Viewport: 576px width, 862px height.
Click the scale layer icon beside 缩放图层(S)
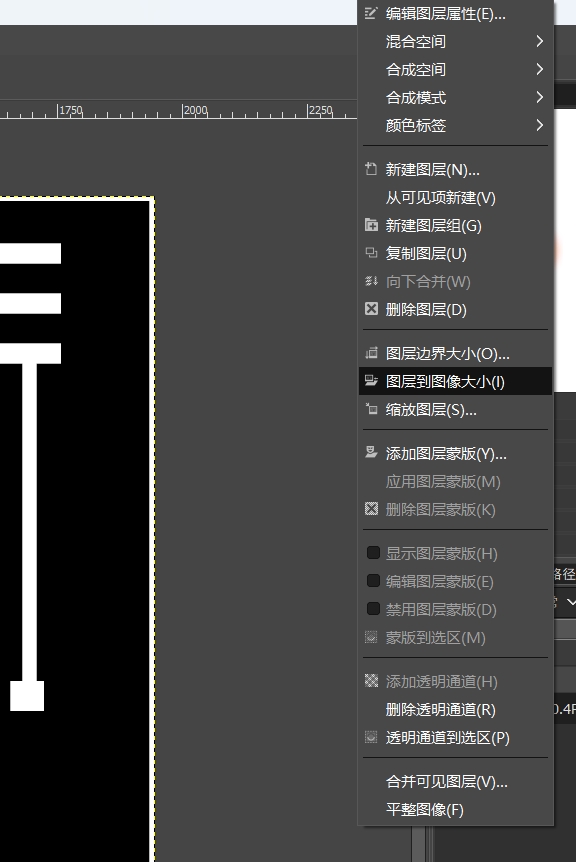[x=372, y=409]
